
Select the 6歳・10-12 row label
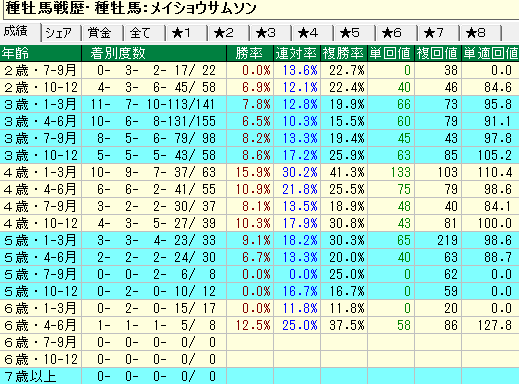coord(41,359)
